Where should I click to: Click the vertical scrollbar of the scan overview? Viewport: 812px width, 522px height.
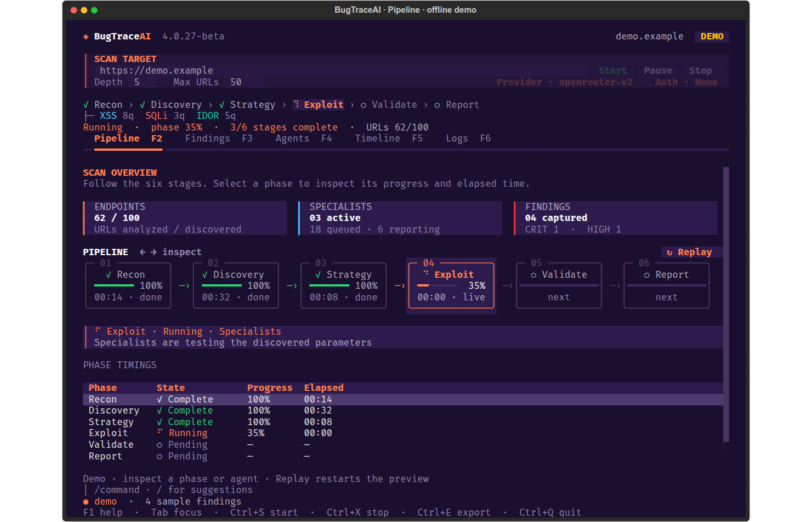[x=726, y=304]
